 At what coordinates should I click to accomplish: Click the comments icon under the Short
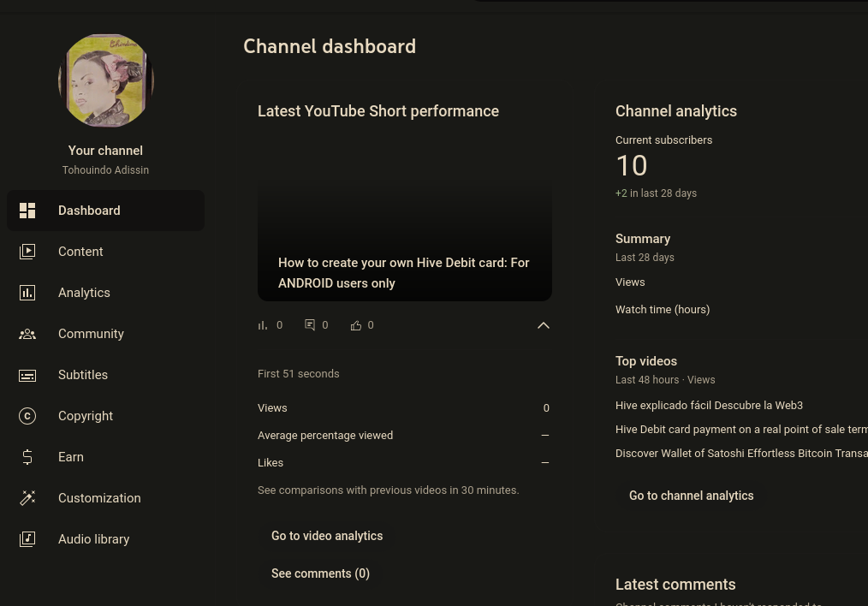click(310, 325)
